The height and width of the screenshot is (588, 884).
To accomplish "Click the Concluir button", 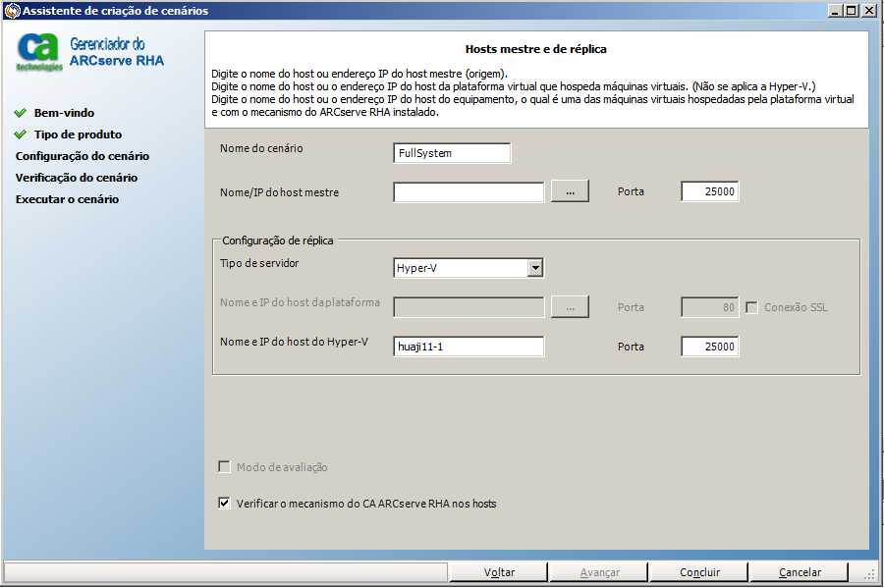I will pyautogui.click(x=699, y=572).
